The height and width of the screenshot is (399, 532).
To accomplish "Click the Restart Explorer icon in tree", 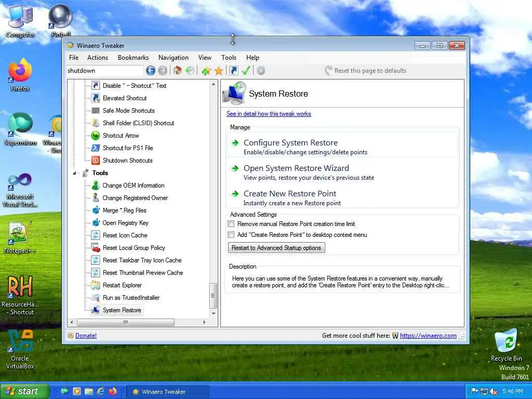I will tap(96, 285).
